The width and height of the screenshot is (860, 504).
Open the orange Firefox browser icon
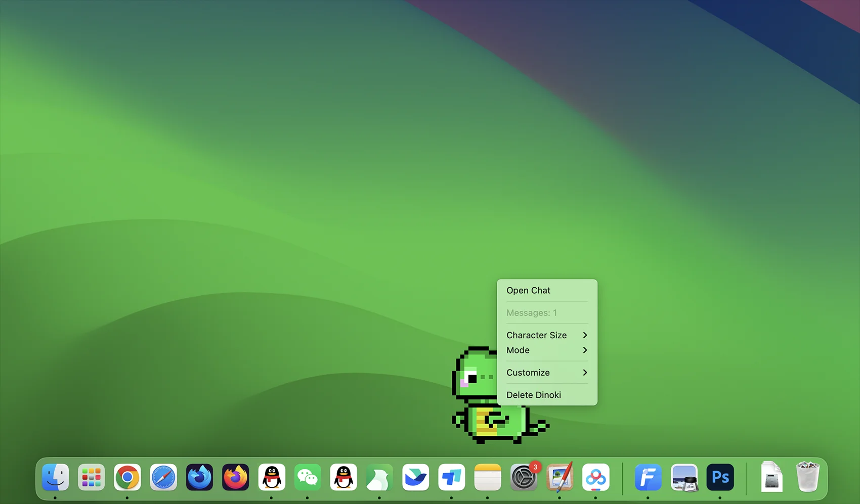235,477
